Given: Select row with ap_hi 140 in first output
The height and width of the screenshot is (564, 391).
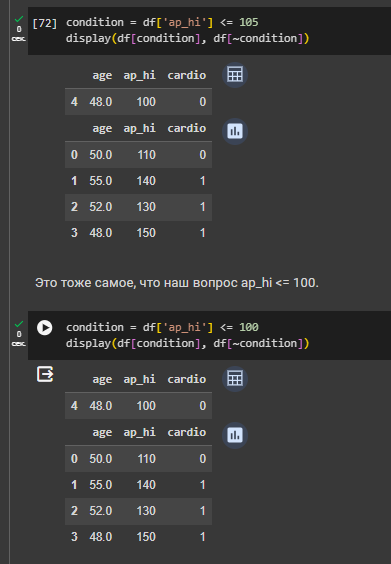Looking at the screenshot, I should click(138, 181).
